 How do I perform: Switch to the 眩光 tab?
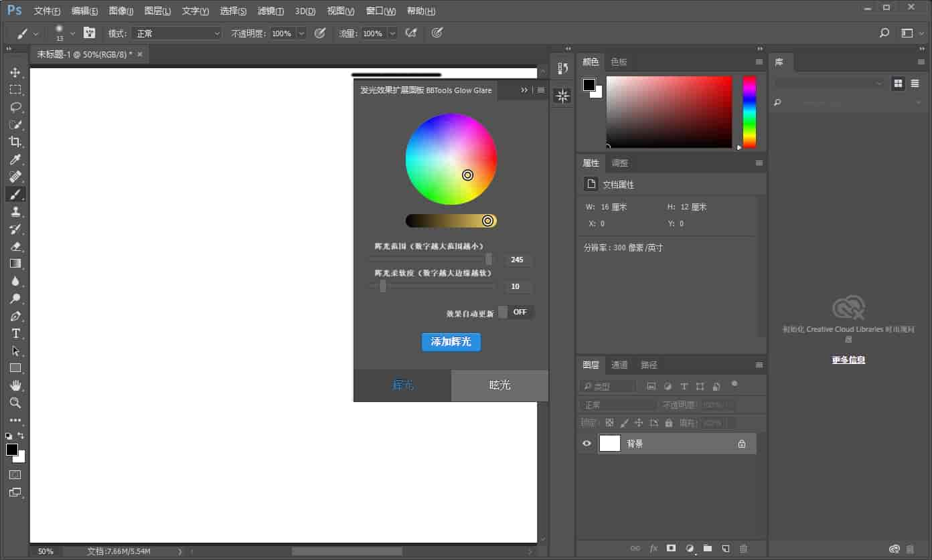[x=499, y=385]
